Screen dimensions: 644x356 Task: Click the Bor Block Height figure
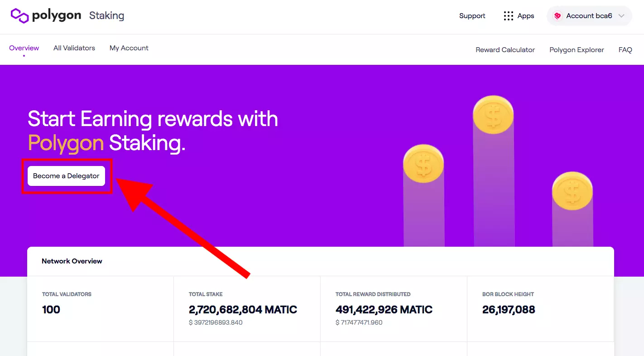tap(509, 310)
